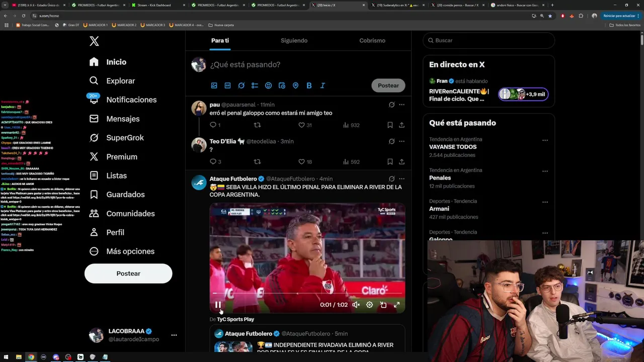The width and height of the screenshot is (644, 362).
Task: Join Fran's live space +3,9 mil
Action: [523, 94]
